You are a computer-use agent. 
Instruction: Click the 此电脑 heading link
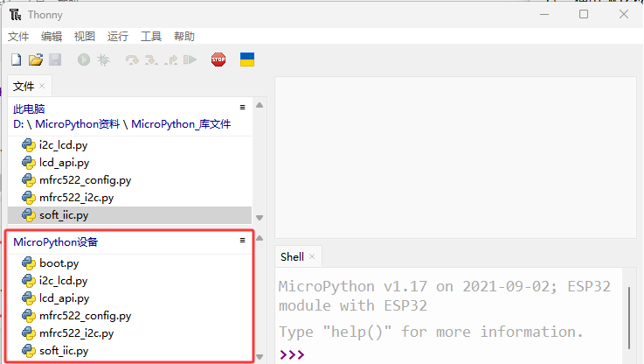29,109
